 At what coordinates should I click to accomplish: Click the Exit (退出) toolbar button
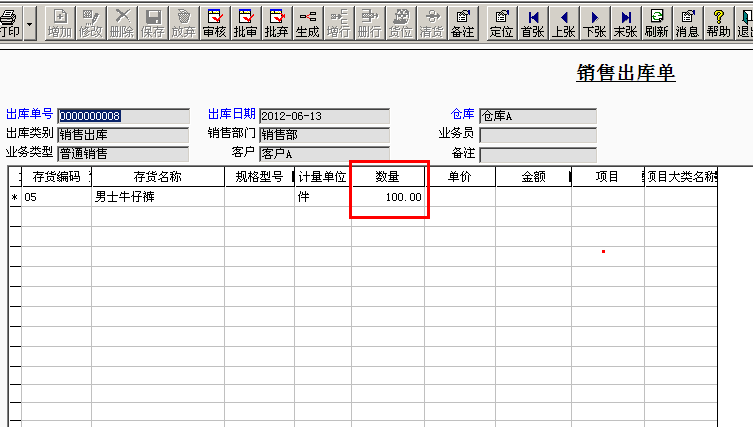coord(744,23)
